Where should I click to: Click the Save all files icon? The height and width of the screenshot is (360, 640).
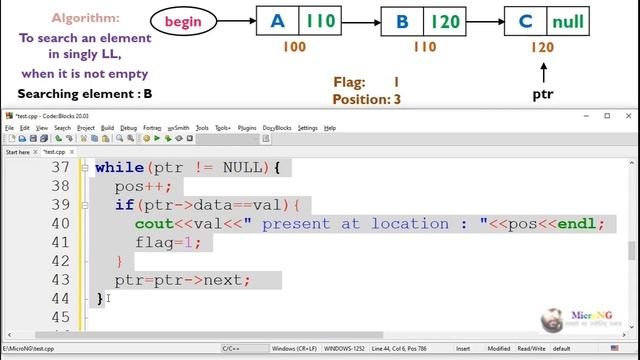pos(44,139)
